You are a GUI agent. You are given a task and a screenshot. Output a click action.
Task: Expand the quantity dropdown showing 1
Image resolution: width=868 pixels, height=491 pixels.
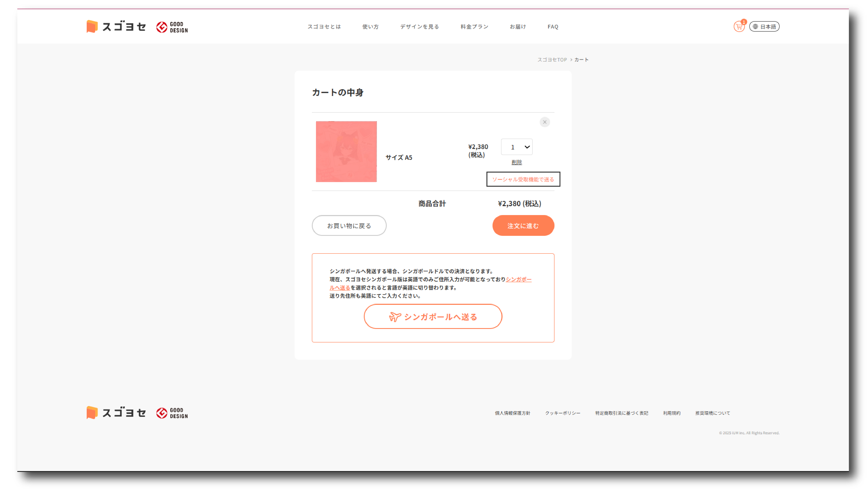click(x=516, y=147)
